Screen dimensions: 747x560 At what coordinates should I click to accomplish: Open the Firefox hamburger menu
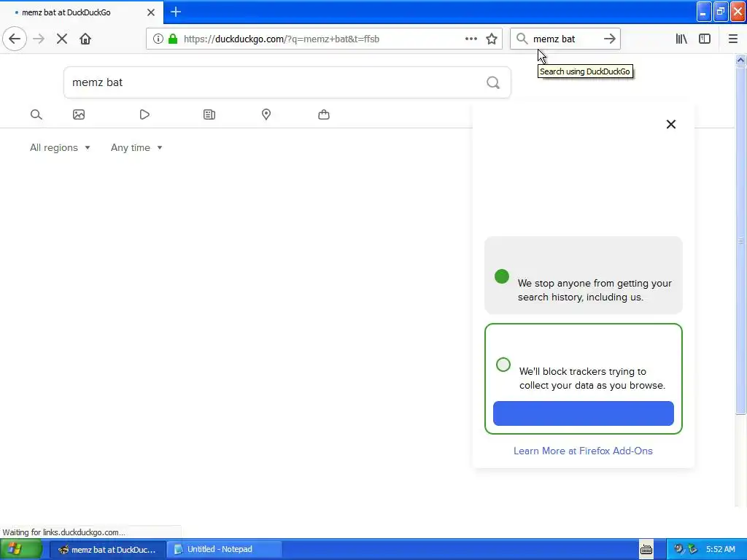click(732, 39)
